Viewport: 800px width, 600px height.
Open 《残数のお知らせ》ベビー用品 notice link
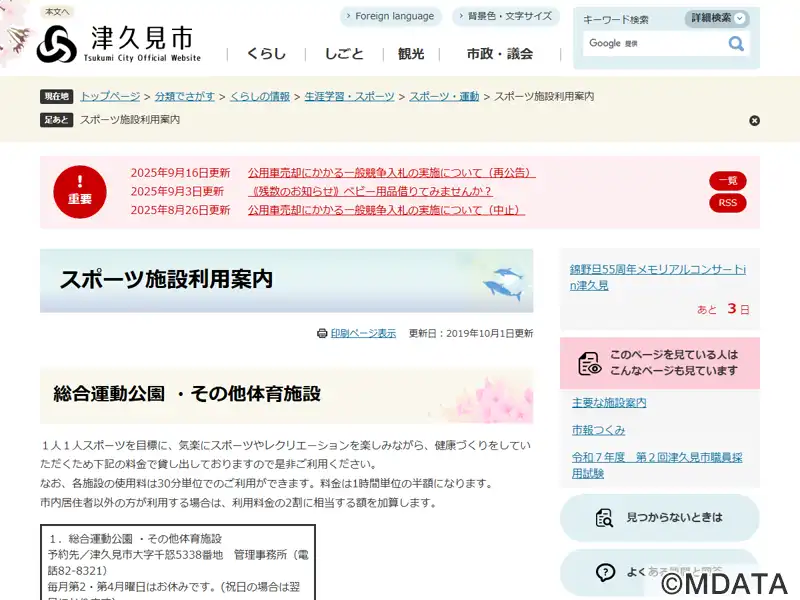pyautogui.click(x=370, y=191)
